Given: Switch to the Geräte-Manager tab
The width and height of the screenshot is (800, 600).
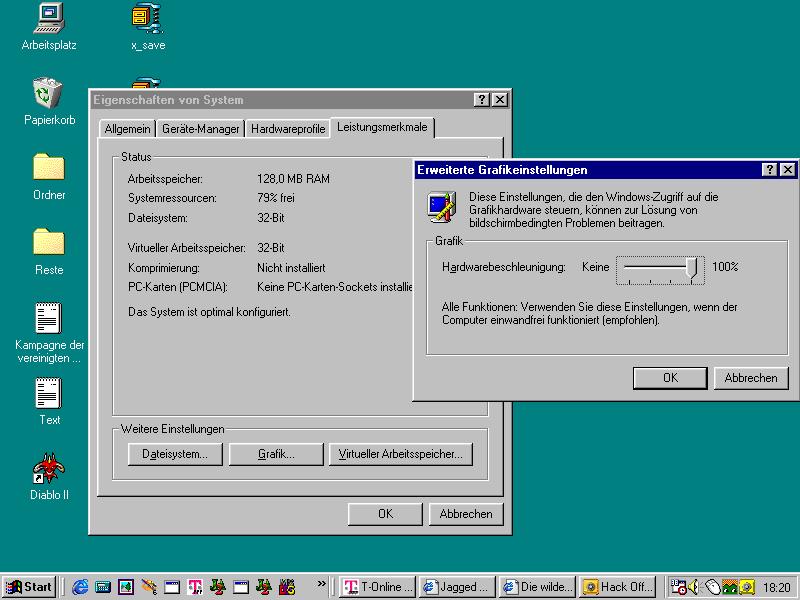Looking at the screenshot, I should coord(201,129).
